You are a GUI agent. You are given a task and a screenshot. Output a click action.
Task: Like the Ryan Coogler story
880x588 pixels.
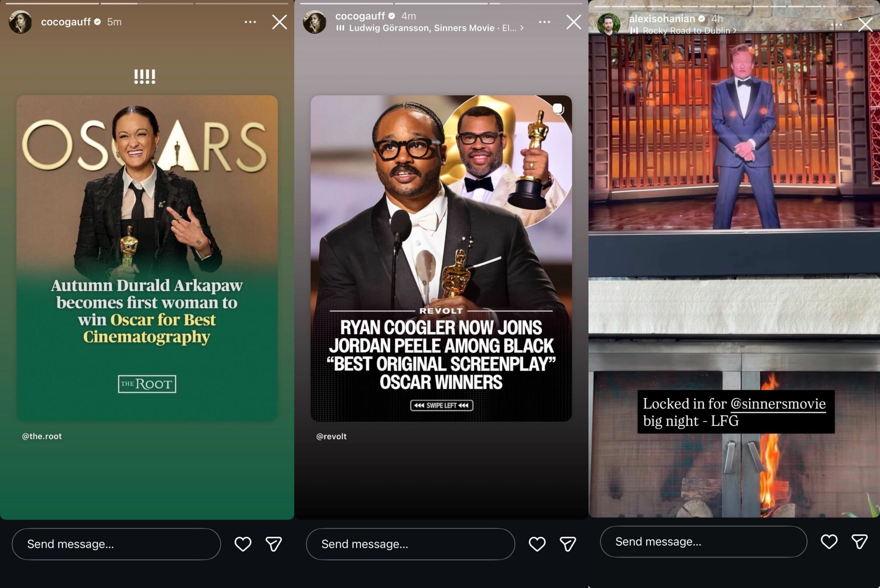(537, 544)
